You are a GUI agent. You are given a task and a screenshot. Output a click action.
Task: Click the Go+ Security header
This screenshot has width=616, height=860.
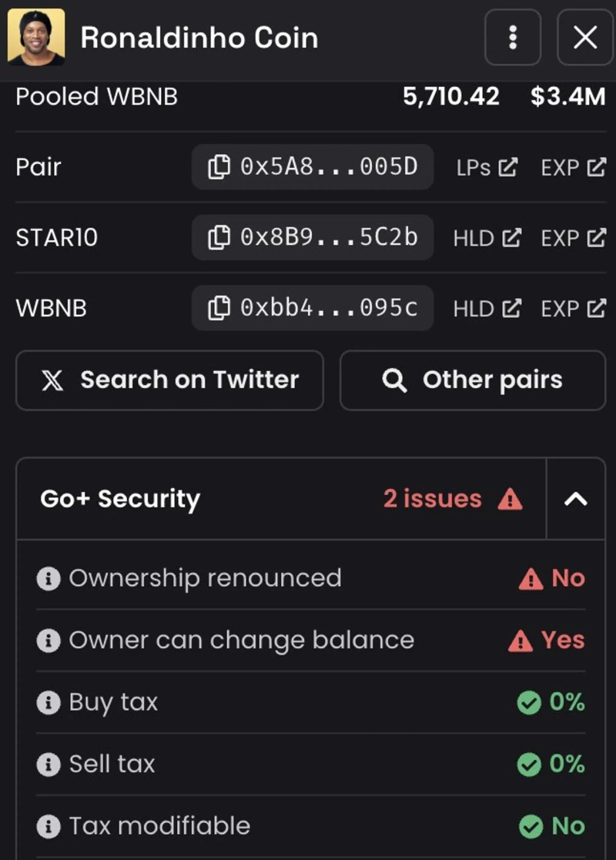pyautogui.click(x=120, y=499)
